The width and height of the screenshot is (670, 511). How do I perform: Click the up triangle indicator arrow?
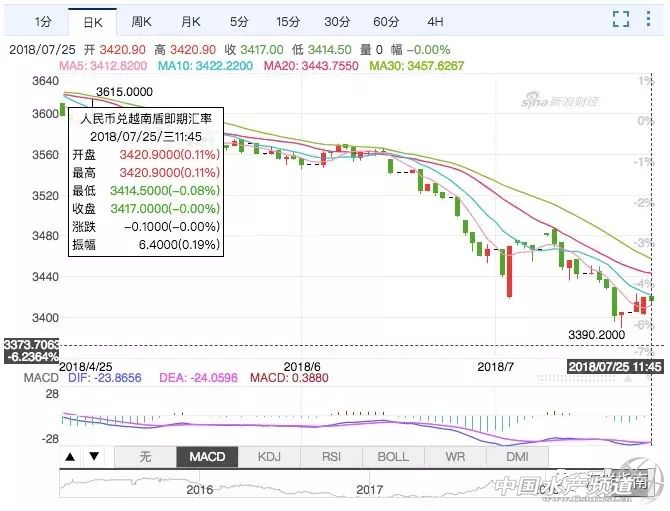[71, 457]
